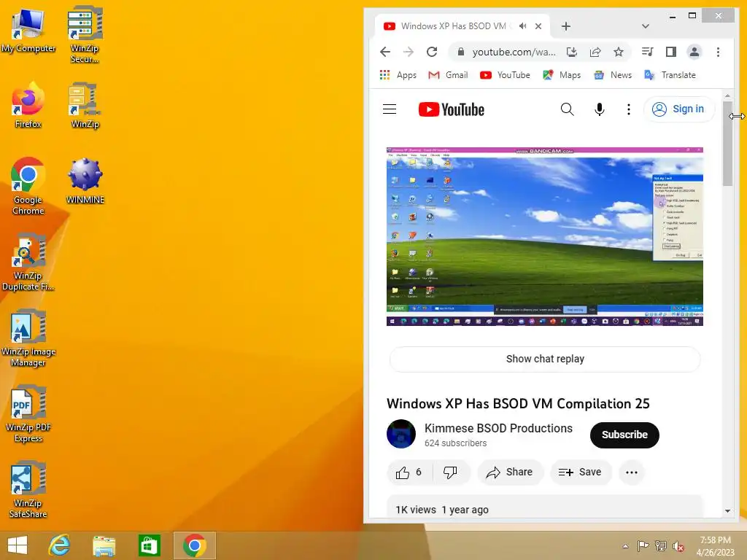This screenshot has width=747, height=560.
Task: Like the video
Action: [x=409, y=472]
